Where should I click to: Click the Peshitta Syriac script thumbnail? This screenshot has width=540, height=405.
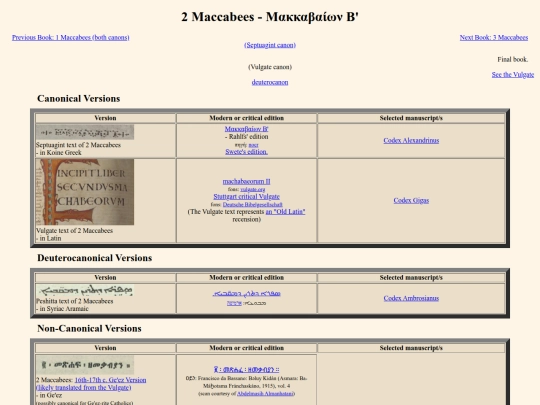click(85, 291)
